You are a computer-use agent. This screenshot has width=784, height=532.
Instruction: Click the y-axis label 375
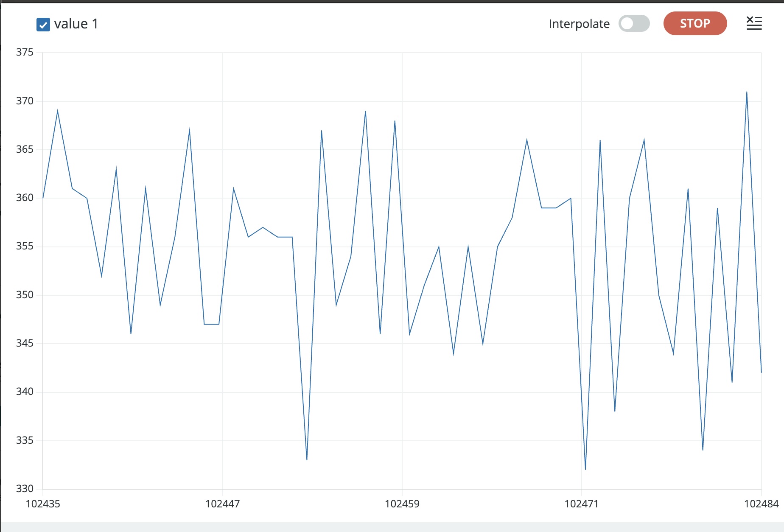tap(26, 53)
